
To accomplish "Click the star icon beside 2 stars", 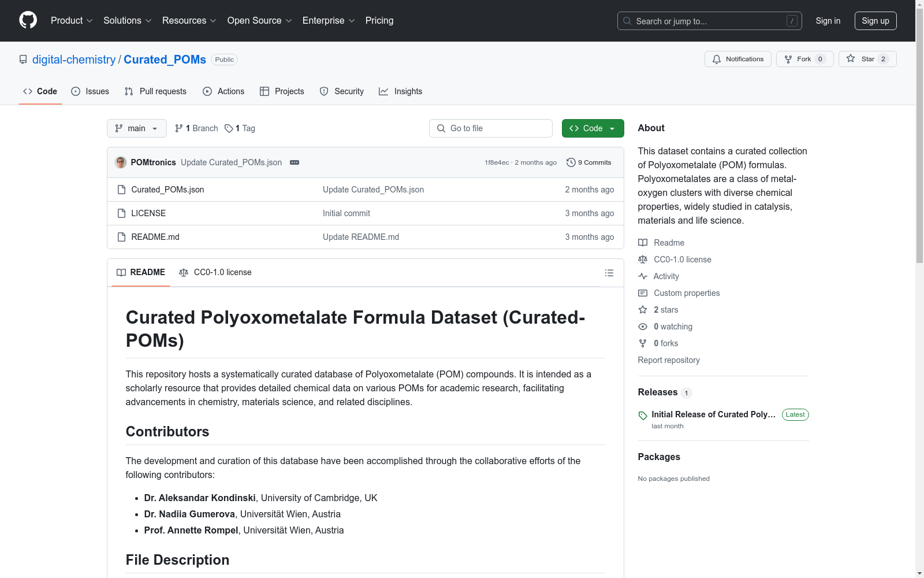I will (x=643, y=310).
